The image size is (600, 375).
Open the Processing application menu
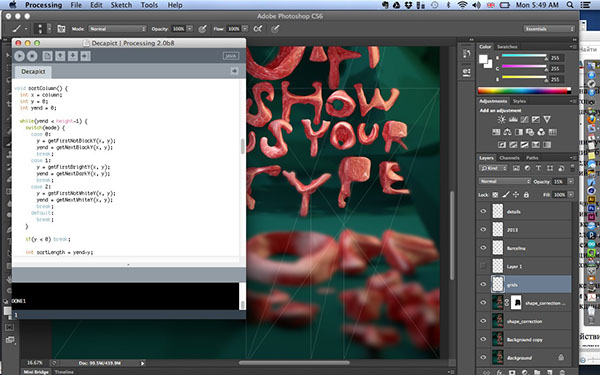click(44, 5)
